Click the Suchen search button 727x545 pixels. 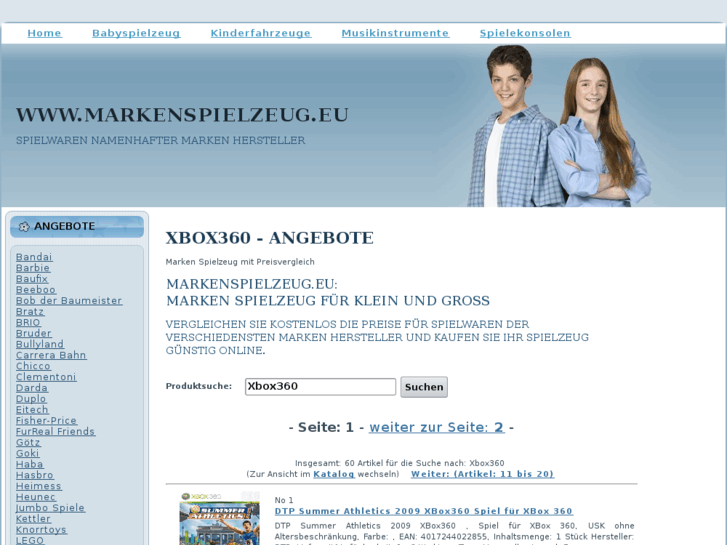[424, 387]
